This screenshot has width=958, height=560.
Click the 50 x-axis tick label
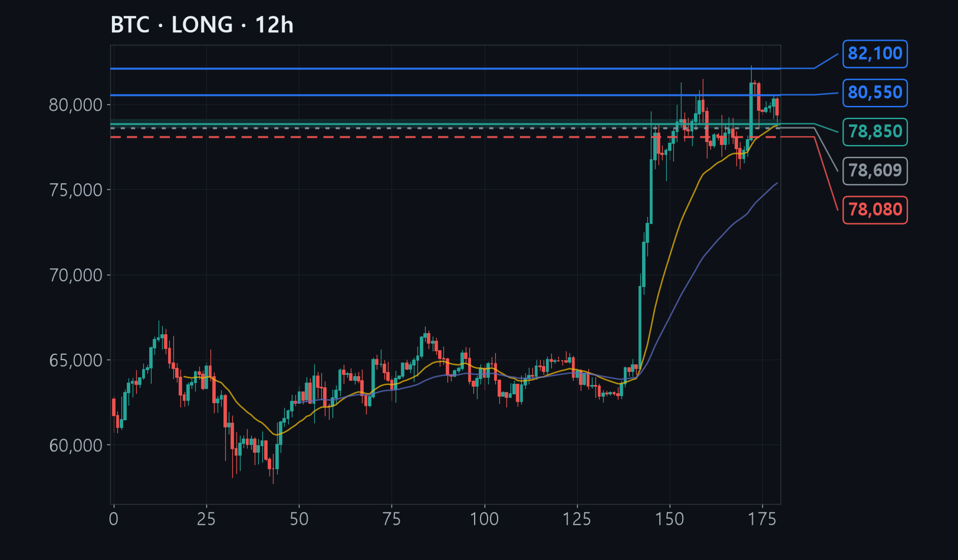click(299, 519)
